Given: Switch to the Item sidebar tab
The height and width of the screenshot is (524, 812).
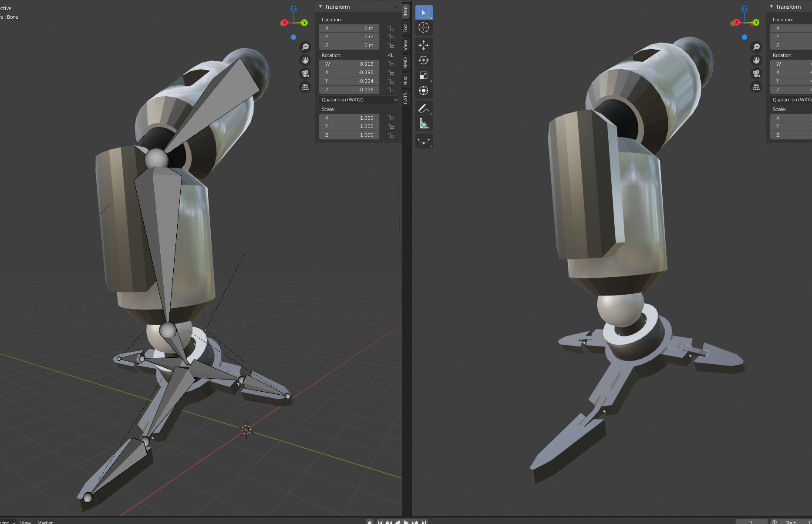Looking at the screenshot, I should [405, 11].
